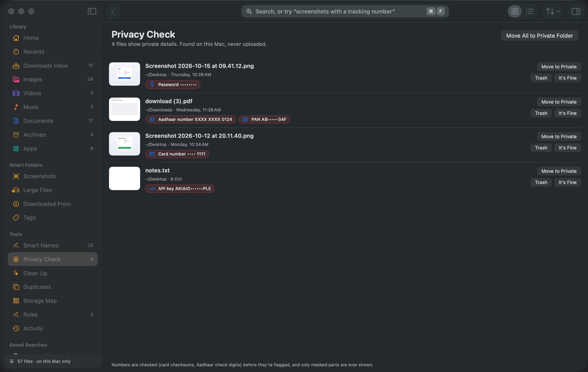Toggle the left sidebar icon

92,11
